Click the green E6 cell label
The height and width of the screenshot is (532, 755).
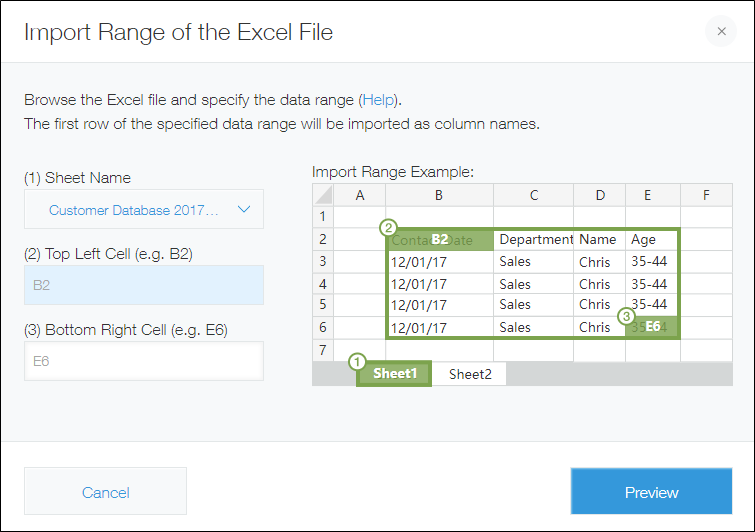[652, 327]
